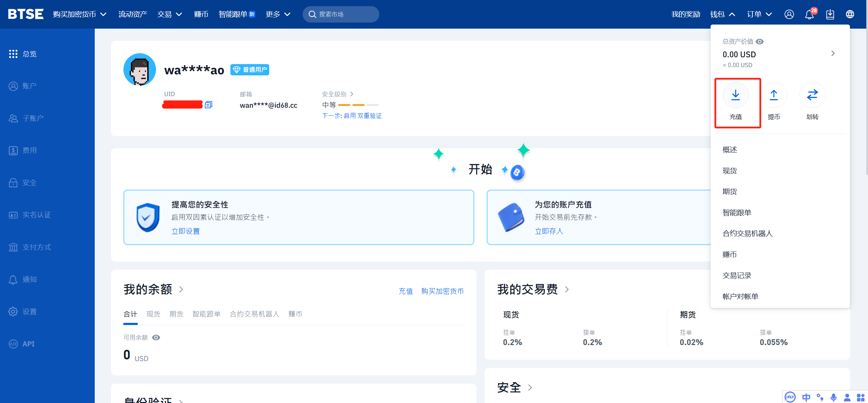Viewport: 868px width, 403px height.
Task: Click the security level progress bar
Action: point(358,105)
